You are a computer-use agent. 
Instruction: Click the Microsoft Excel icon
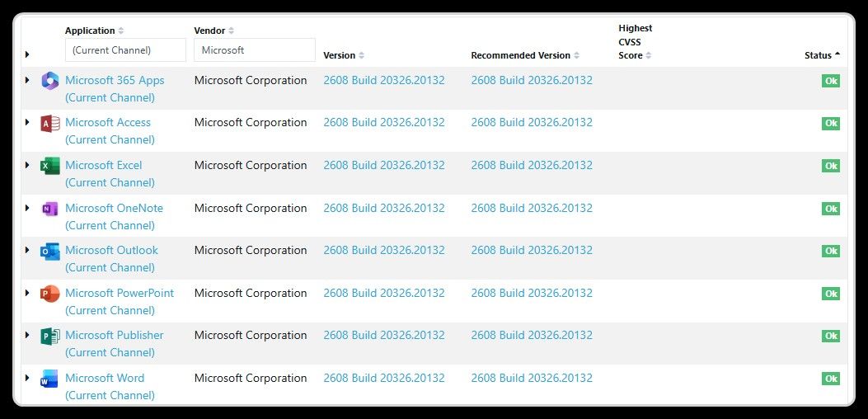pos(49,166)
